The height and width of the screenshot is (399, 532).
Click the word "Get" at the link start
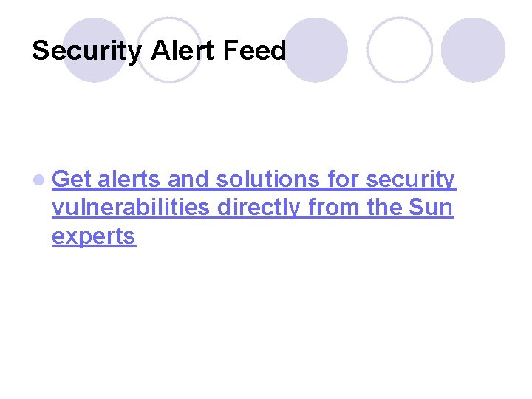point(72,179)
